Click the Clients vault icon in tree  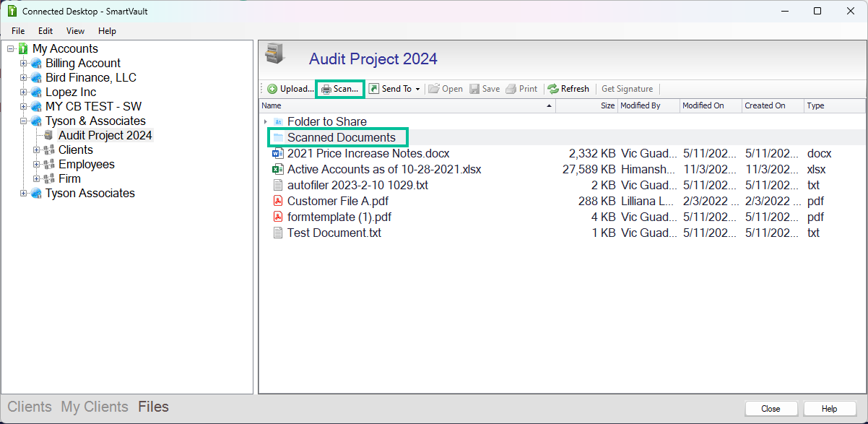click(x=49, y=150)
